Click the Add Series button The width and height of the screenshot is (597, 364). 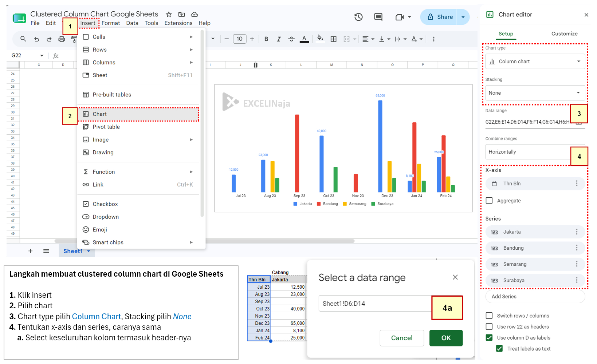[x=535, y=297]
